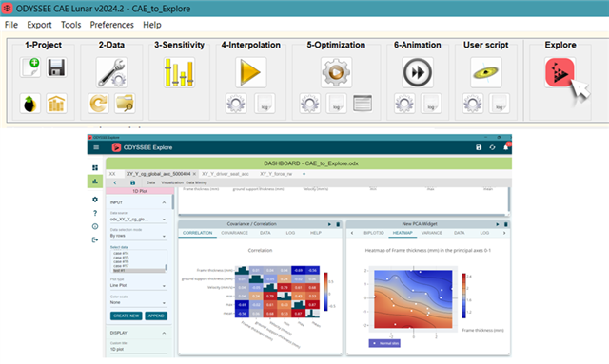Collapse the INPUT section chevron

coord(164,202)
